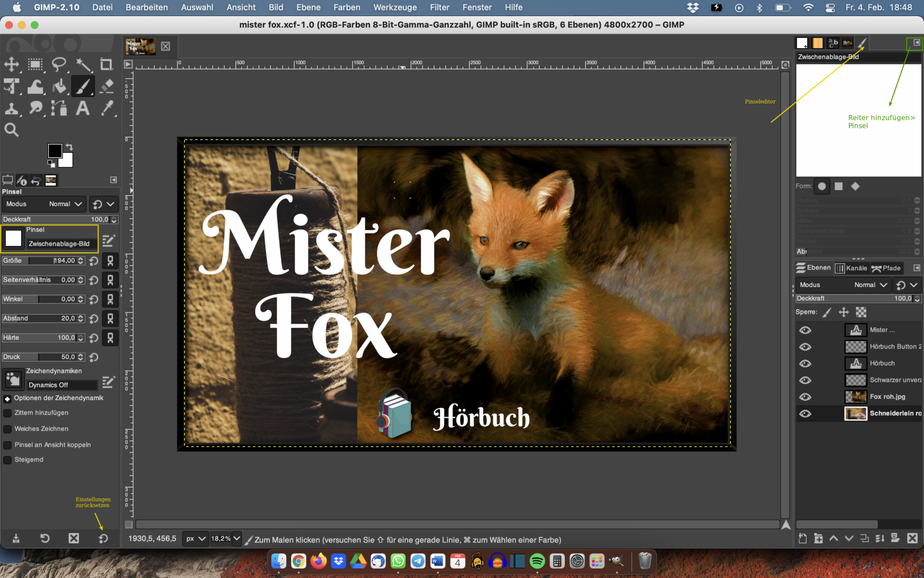The height and width of the screenshot is (578, 924).
Task: Select the Text tool
Action: [83, 109]
